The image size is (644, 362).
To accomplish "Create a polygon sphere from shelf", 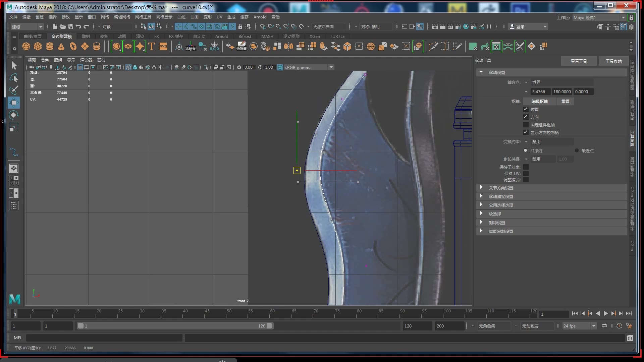I will point(26,47).
